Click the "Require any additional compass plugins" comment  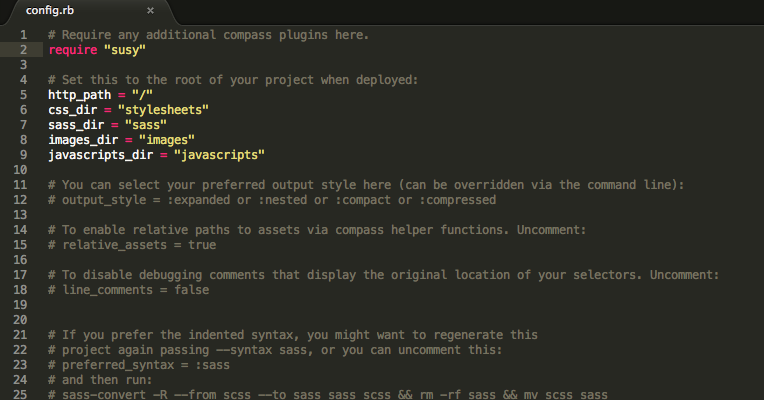point(209,35)
